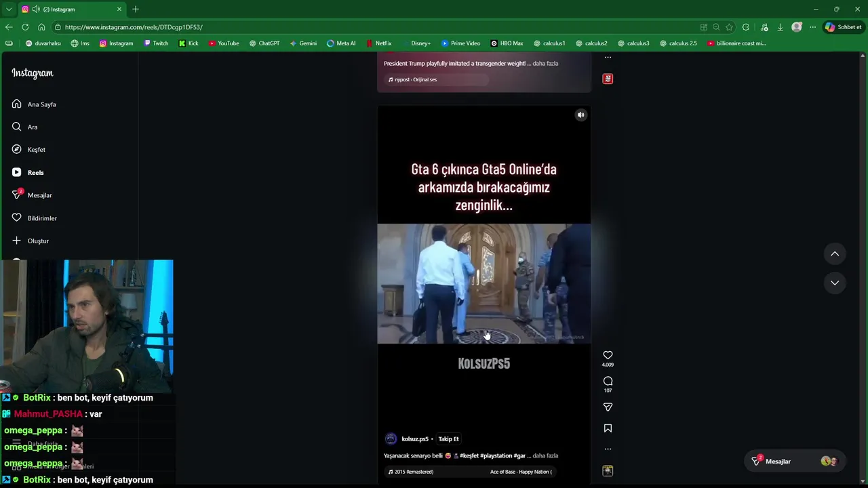The width and height of the screenshot is (868, 488).
Task: Open YouTube bookmark
Action: click(224, 43)
